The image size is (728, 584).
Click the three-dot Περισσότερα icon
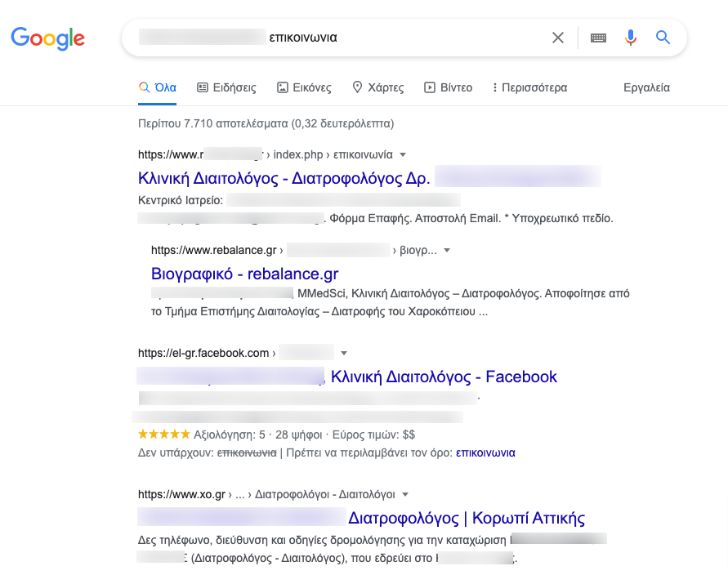click(495, 87)
